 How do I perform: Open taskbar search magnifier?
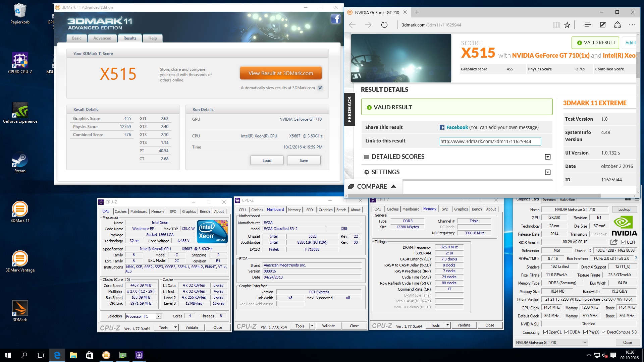24,355
